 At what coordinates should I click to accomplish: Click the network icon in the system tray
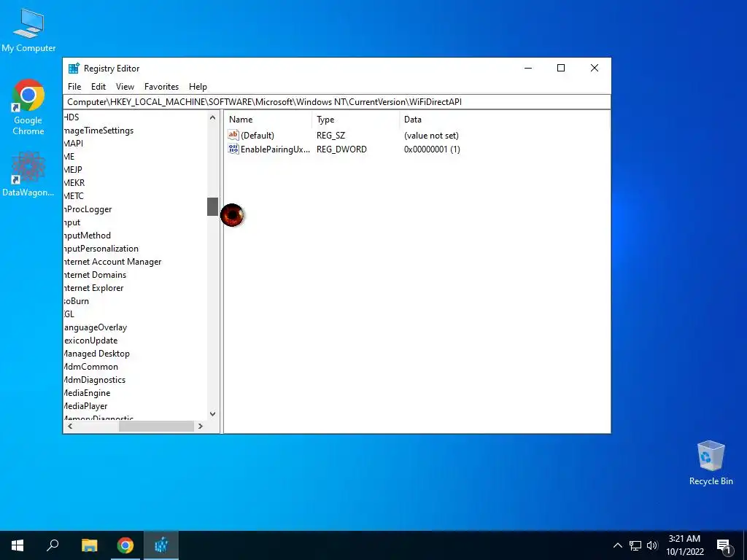tap(635, 545)
